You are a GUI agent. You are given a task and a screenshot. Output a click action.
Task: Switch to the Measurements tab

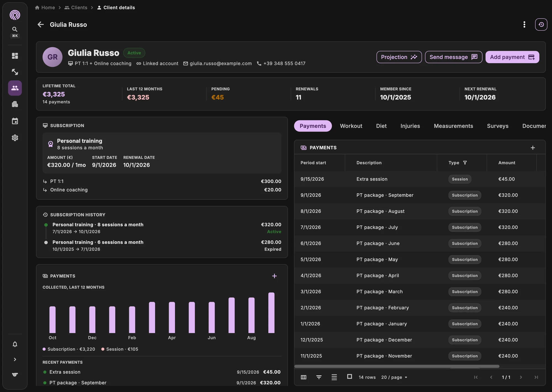click(453, 126)
